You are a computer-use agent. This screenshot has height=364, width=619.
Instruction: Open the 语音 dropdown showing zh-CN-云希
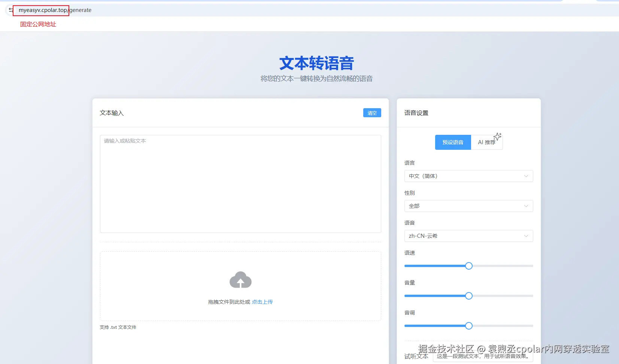coord(468,236)
